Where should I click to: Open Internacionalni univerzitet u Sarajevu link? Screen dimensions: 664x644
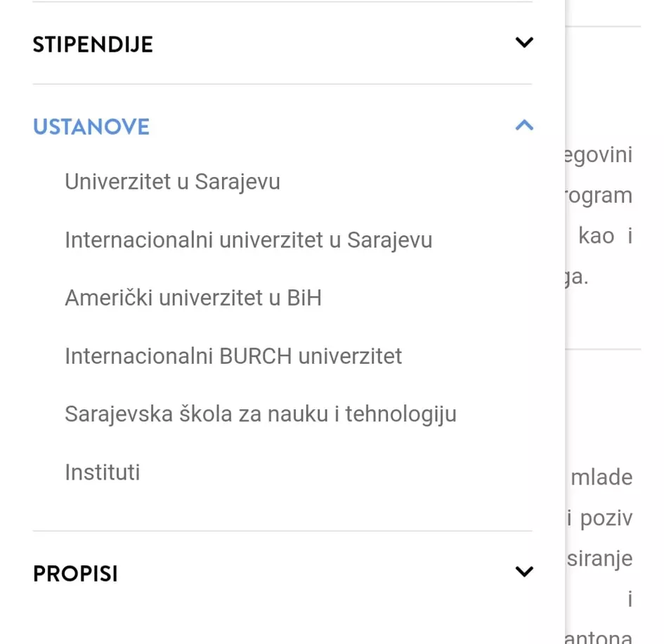click(248, 240)
